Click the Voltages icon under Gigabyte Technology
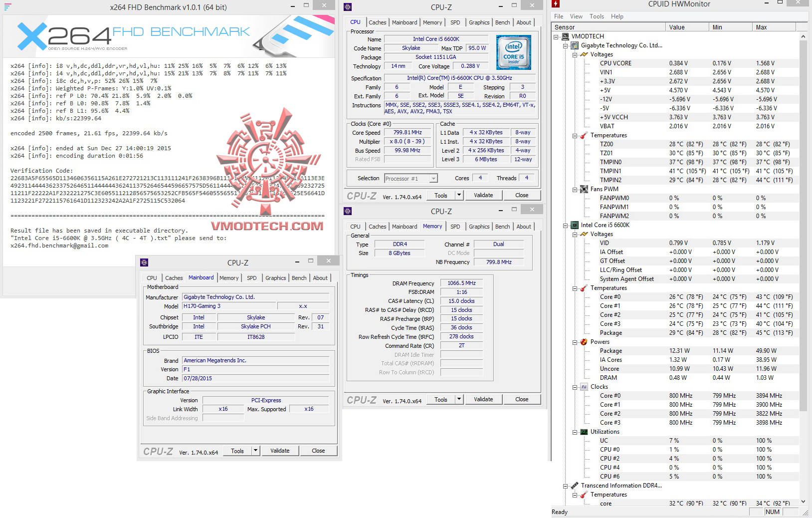 coord(584,54)
